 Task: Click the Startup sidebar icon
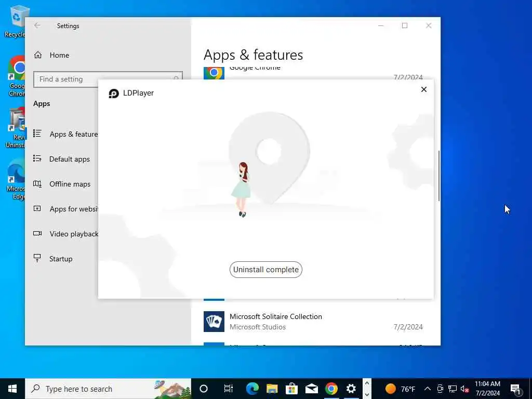37,258
